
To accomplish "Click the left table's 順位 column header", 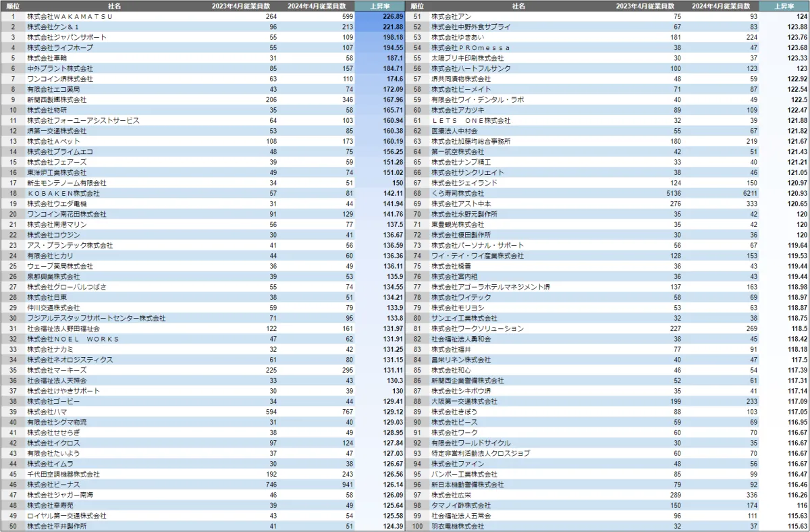I will (x=12, y=5).
